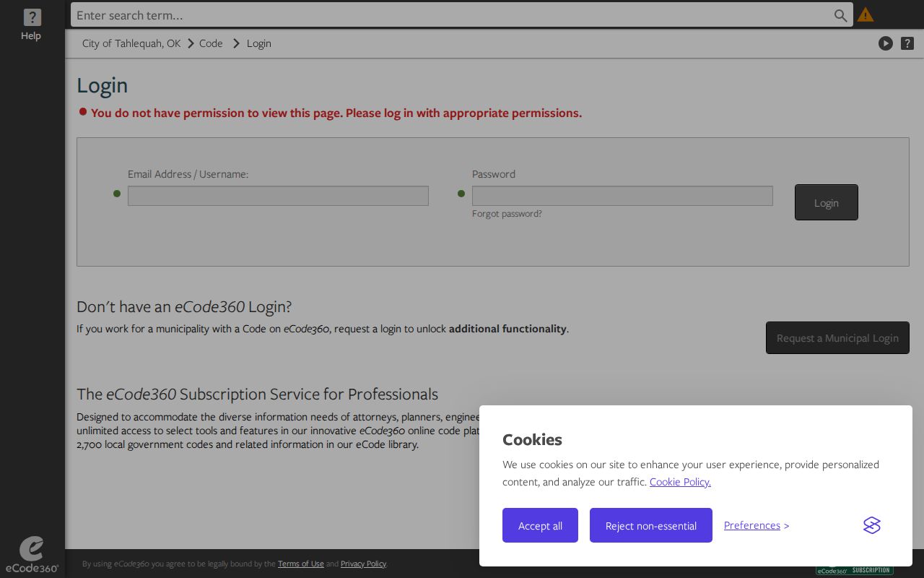Open the Help sidebar icon
The image size is (924, 578).
coord(31,25)
